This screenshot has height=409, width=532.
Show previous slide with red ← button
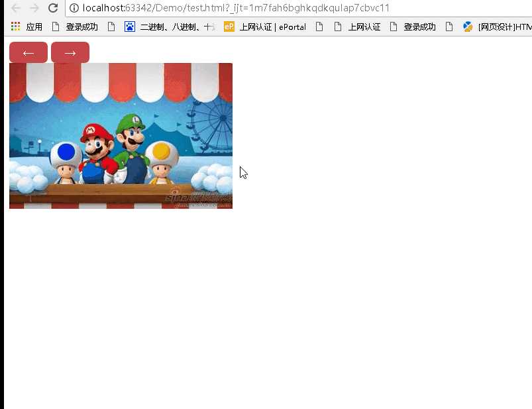tap(28, 52)
